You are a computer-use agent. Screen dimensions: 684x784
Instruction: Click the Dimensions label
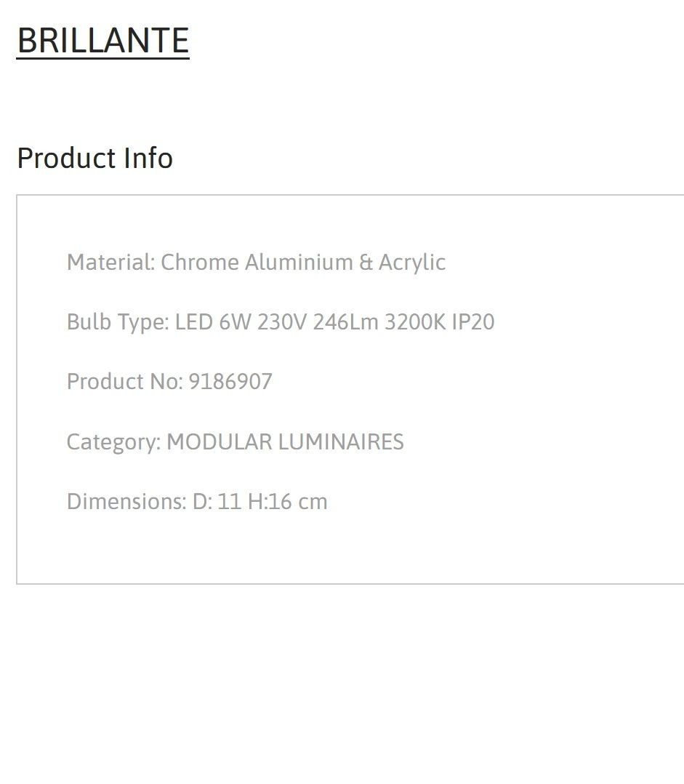pyautogui.click(x=126, y=502)
